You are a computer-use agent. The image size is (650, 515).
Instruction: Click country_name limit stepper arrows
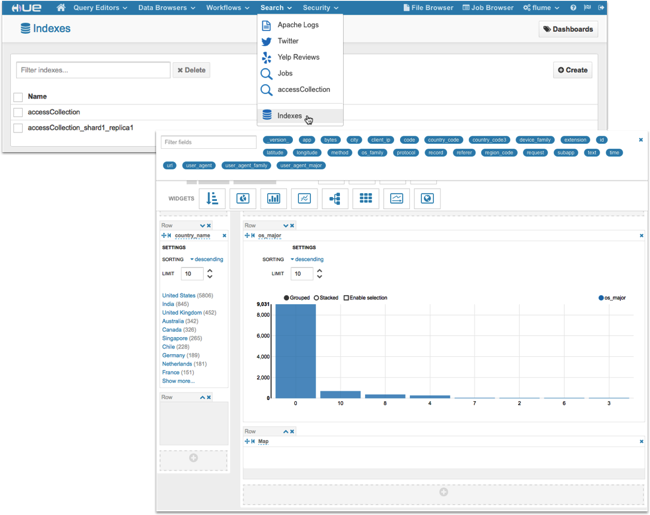[210, 274]
